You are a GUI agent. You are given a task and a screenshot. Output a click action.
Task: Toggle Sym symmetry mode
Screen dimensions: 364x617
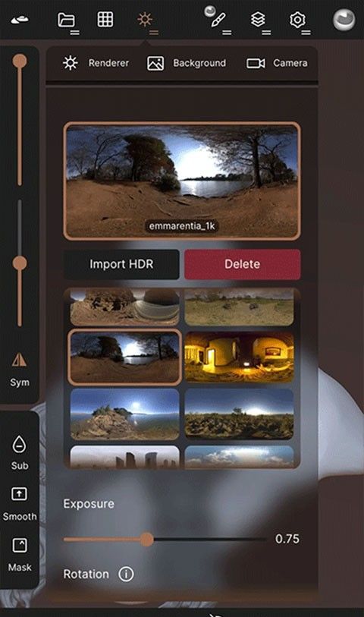(19, 370)
